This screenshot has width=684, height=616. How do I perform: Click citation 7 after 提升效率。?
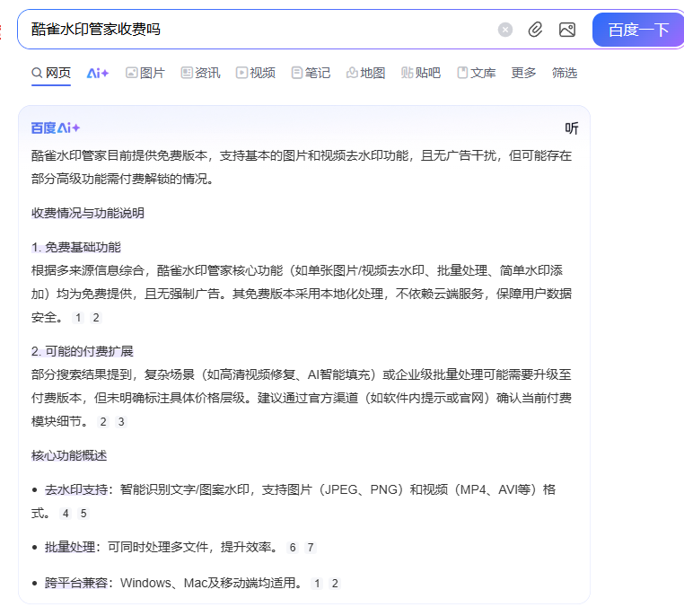point(311,548)
